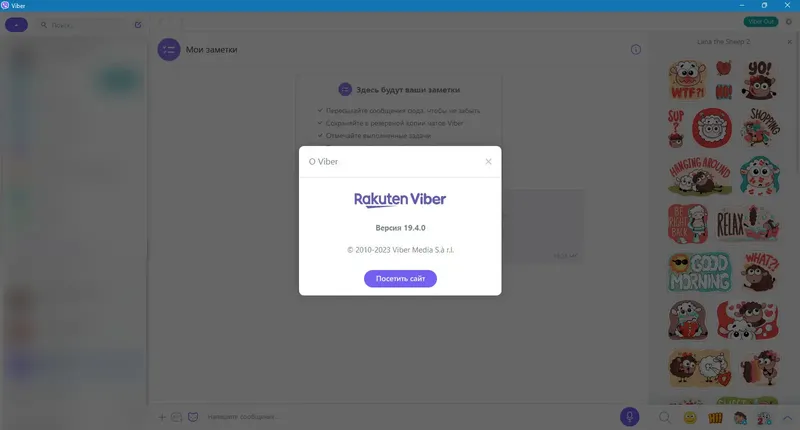Search stickers with the magnifier icon
This screenshot has height=430, width=800.
coord(664,418)
